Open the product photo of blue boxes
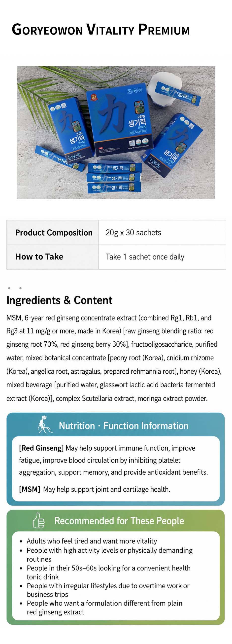This screenshot has width=232, height=644. [116, 133]
